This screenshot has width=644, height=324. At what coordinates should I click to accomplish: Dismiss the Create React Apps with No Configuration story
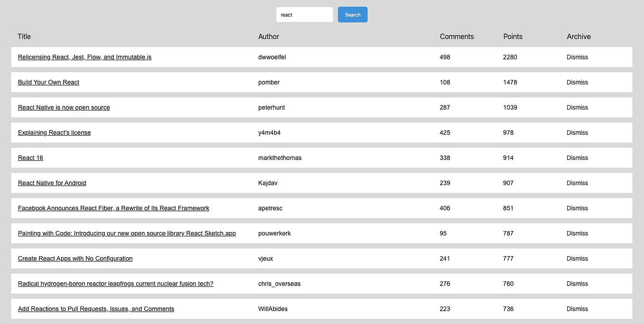pos(577,258)
